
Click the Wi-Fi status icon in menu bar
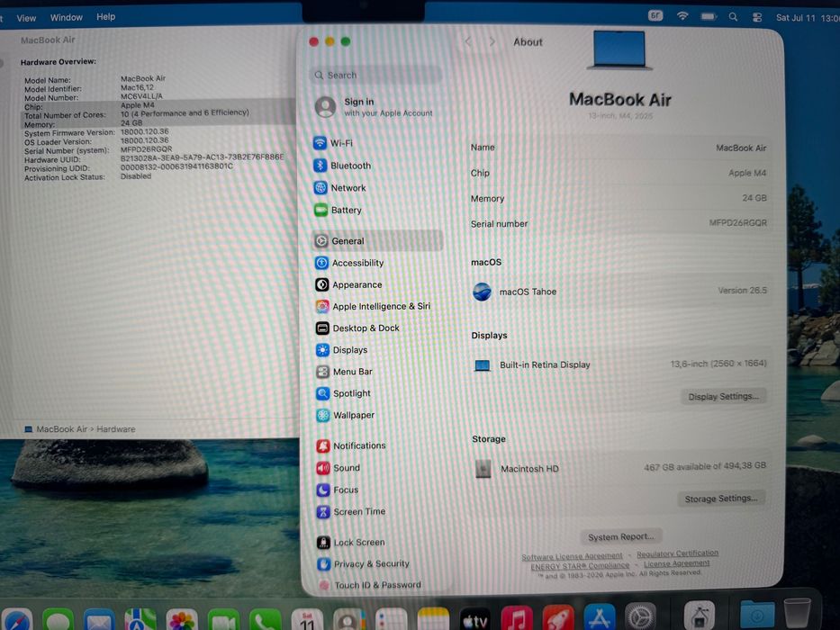click(682, 16)
